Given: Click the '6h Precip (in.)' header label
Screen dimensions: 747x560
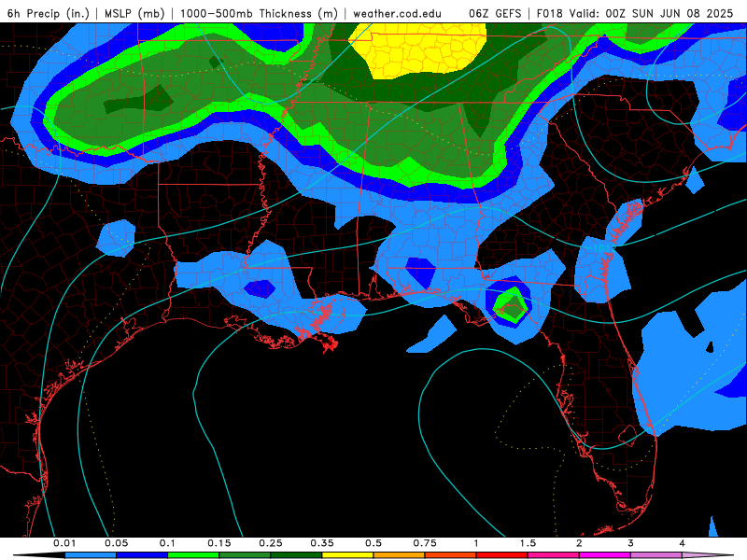Looking at the screenshot, I should pos(49,13).
